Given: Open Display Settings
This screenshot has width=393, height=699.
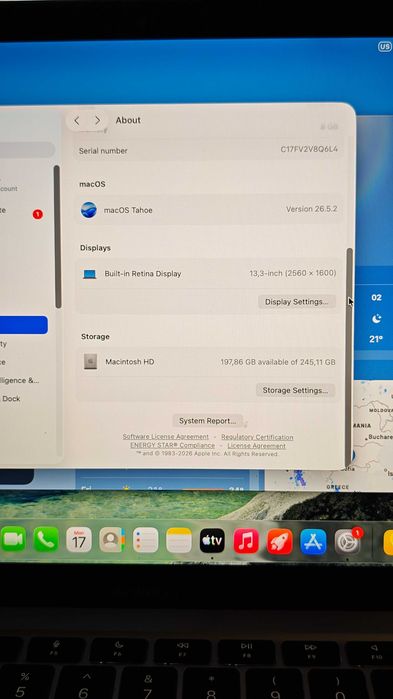Looking at the screenshot, I should (297, 302).
